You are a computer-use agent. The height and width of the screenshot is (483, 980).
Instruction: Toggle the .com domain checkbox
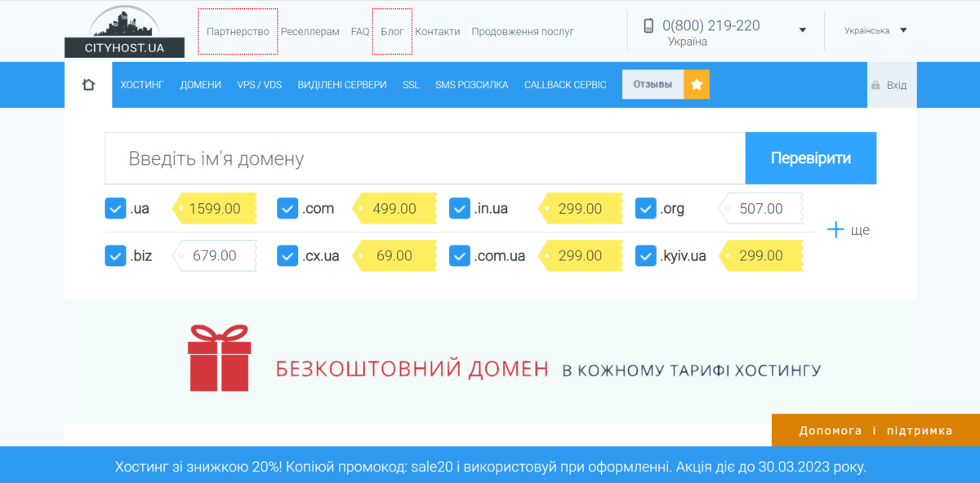click(287, 209)
